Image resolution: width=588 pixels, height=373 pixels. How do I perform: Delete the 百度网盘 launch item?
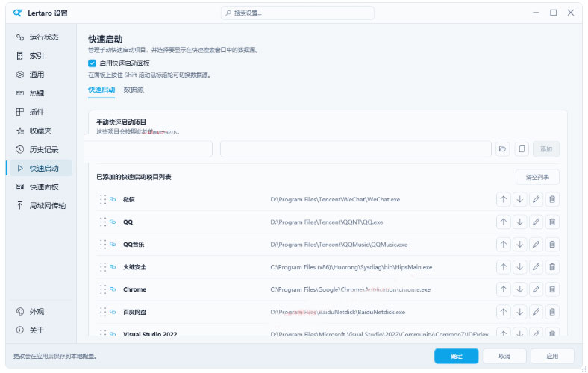point(552,312)
